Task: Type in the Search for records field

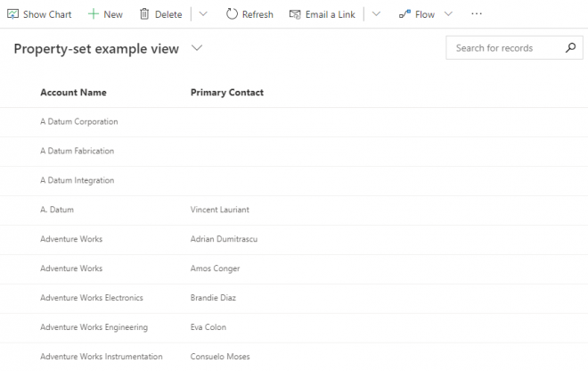Action: [503, 48]
